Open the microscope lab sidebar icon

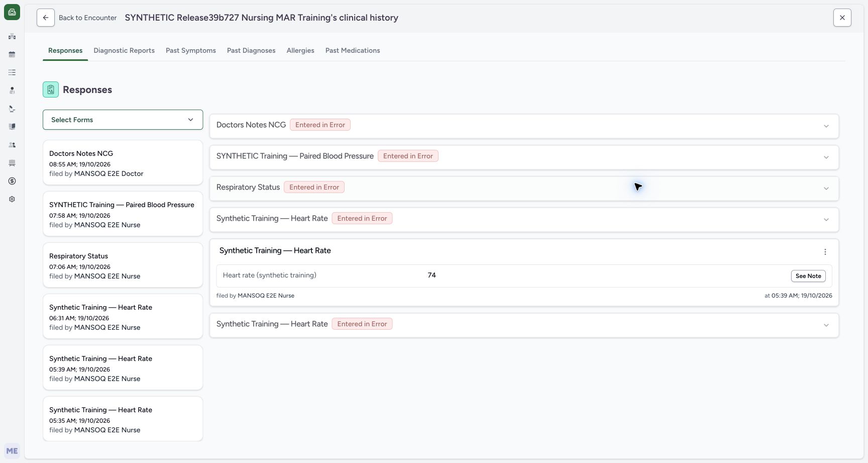[12, 109]
